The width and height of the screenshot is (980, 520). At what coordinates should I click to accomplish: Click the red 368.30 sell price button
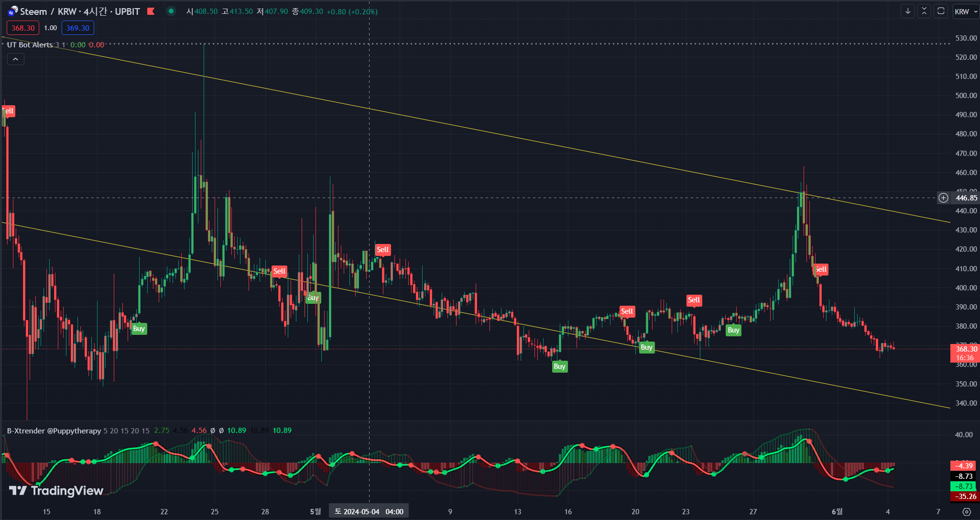point(23,28)
